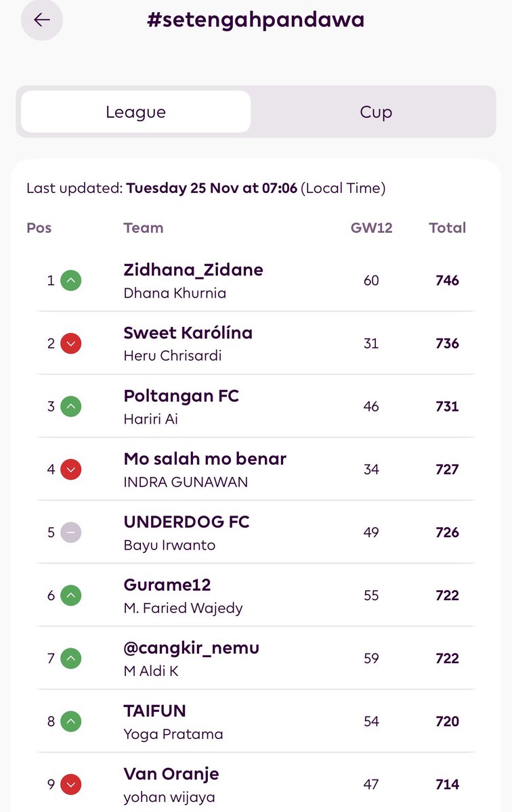Click red down arrow for Mo salah mo benar
512x812 pixels.
tap(71, 469)
